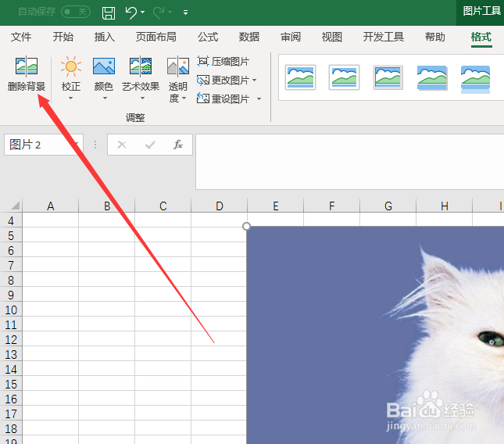The height and width of the screenshot is (444, 504).
Task: Expand the Color (颜色) dropdown arrow
Action: point(105,98)
